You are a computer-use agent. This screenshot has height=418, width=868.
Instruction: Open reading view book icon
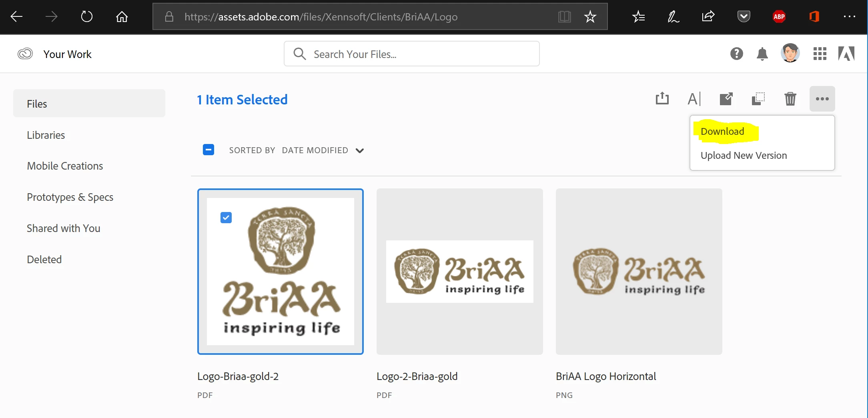(564, 16)
